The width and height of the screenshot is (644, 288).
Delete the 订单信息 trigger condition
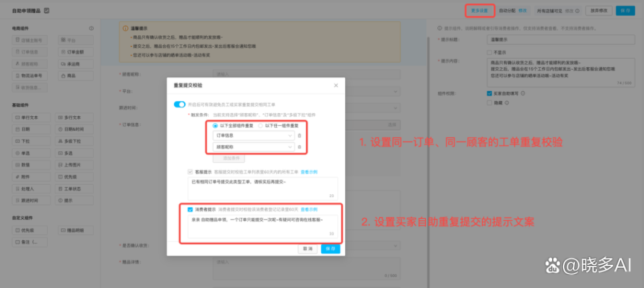click(x=299, y=136)
